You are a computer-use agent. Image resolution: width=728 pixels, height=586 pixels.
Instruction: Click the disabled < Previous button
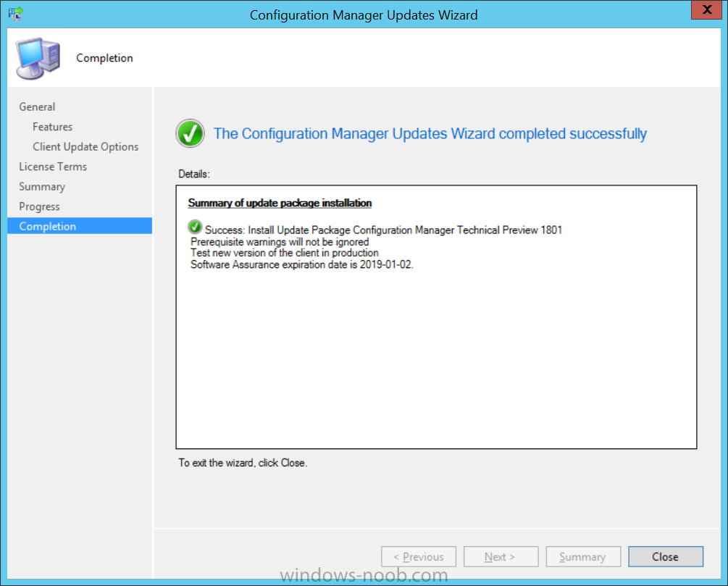(418, 556)
